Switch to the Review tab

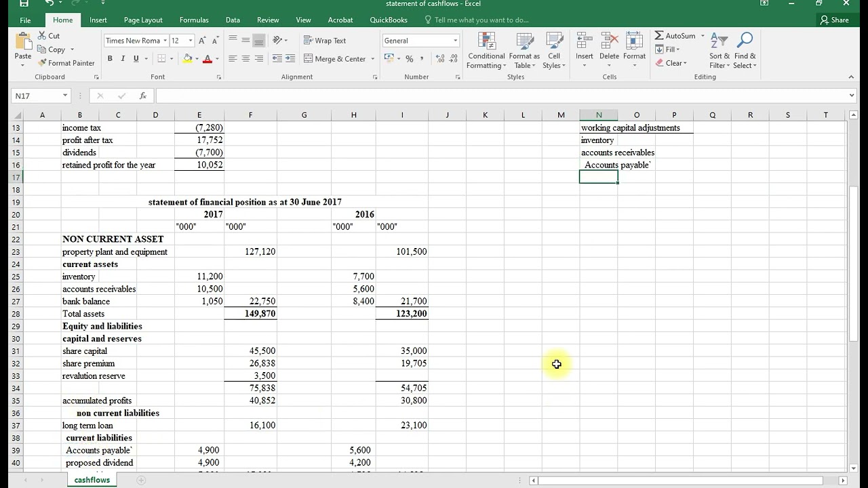[268, 20]
